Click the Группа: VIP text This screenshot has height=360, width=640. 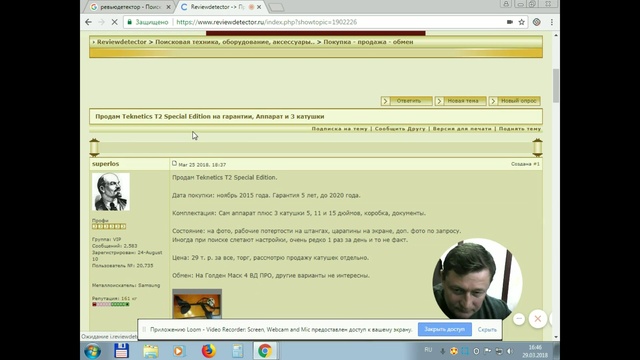click(107, 240)
